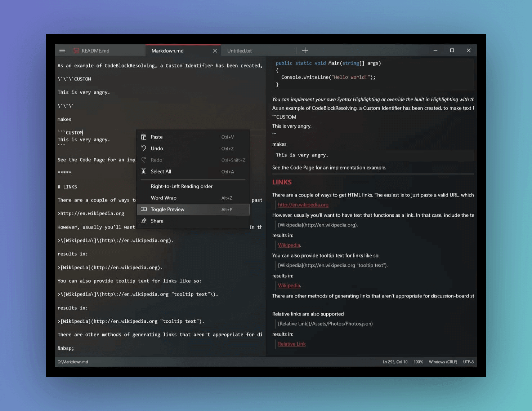The width and height of the screenshot is (532, 411).
Task: Toggle Word Wrap menu entry
Action: pos(193,198)
